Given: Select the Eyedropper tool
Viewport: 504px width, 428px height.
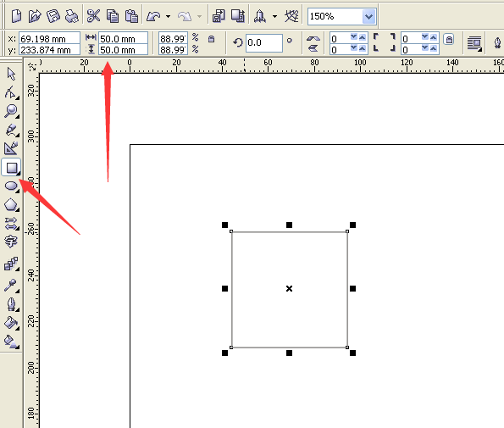Looking at the screenshot, I should click(x=11, y=285).
